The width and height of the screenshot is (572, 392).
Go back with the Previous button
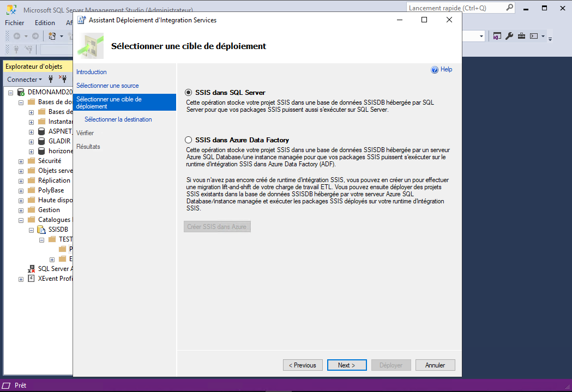pyautogui.click(x=303, y=365)
